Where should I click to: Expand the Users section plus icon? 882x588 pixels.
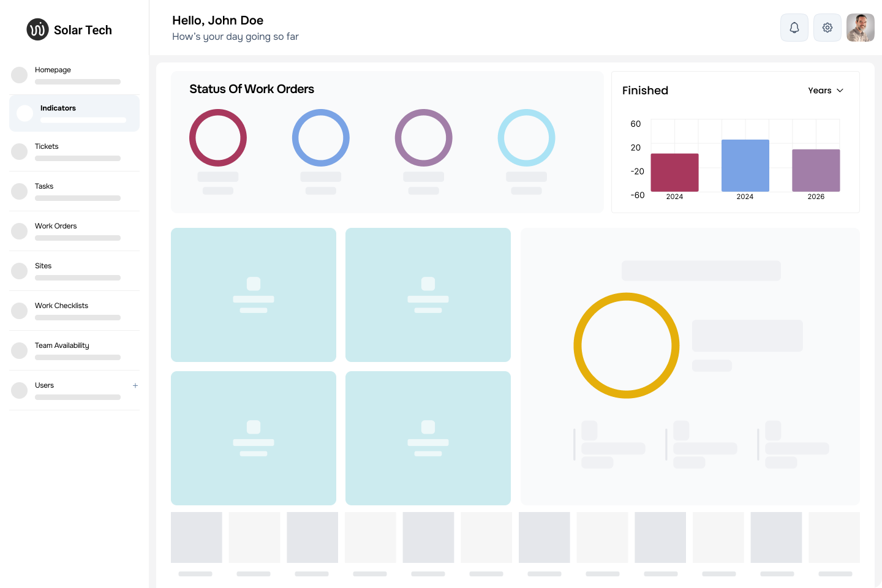point(135,385)
